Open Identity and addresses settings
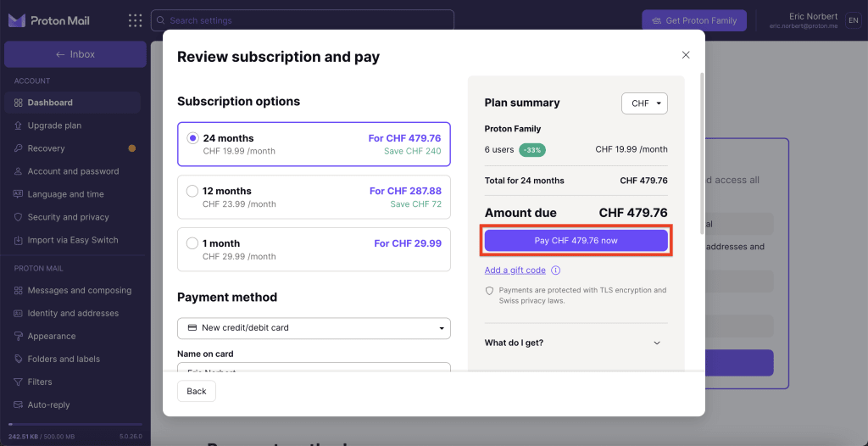 [73, 313]
